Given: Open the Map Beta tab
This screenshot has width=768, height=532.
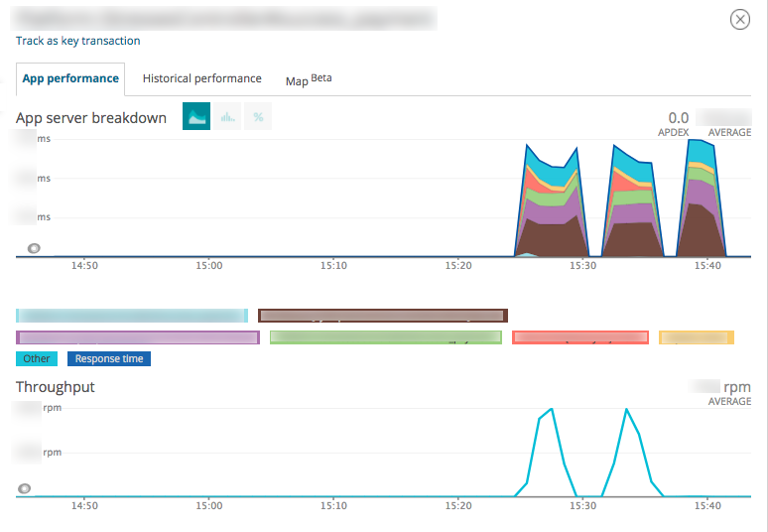Looking at the screenshot, I should pyautogui.click(x=308, y=79).
